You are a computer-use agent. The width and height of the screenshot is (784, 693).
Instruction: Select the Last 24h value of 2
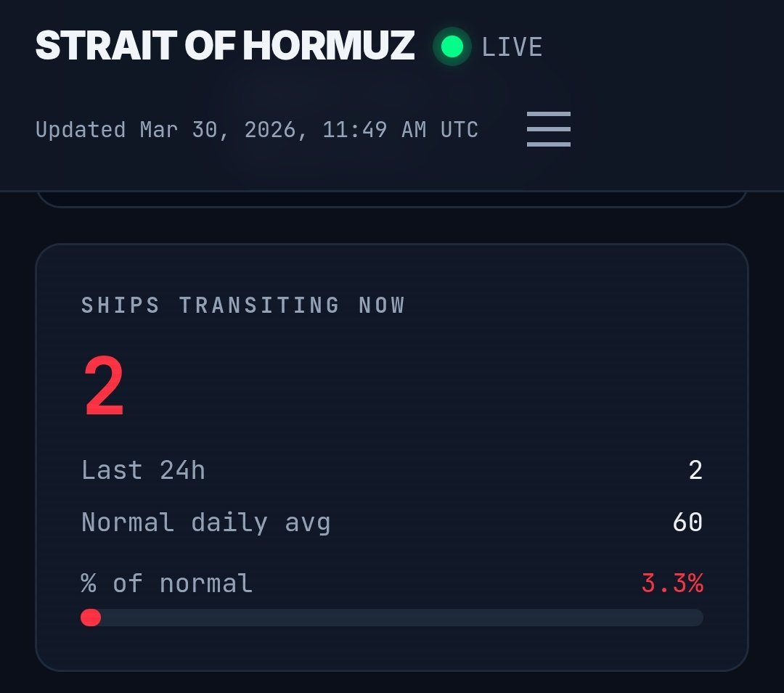695,470
